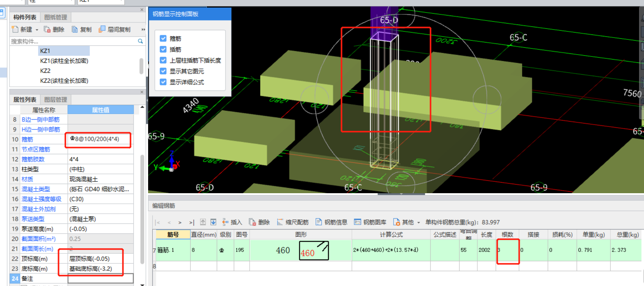Click the move row down icon
The width and height of the screenshot is (644, 286).
[213, 222]
